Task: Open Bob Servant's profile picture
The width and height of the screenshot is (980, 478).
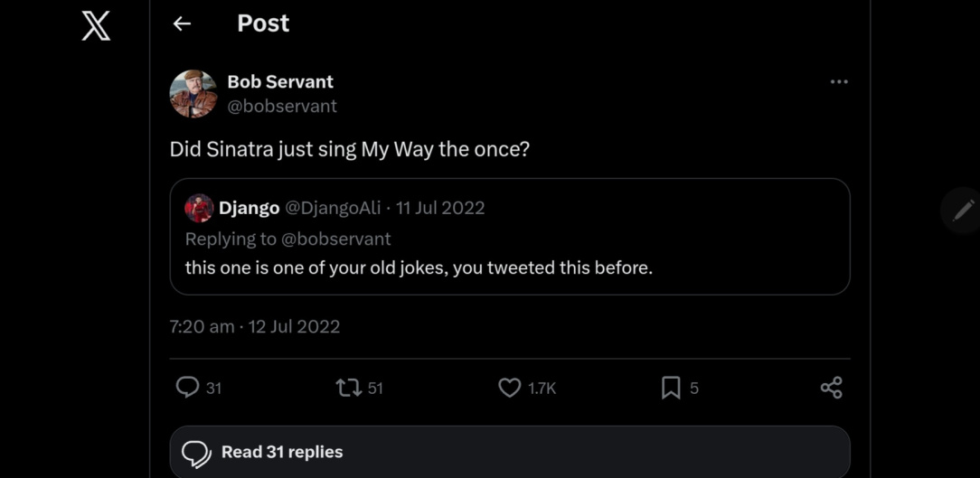Action: [193, 94]
